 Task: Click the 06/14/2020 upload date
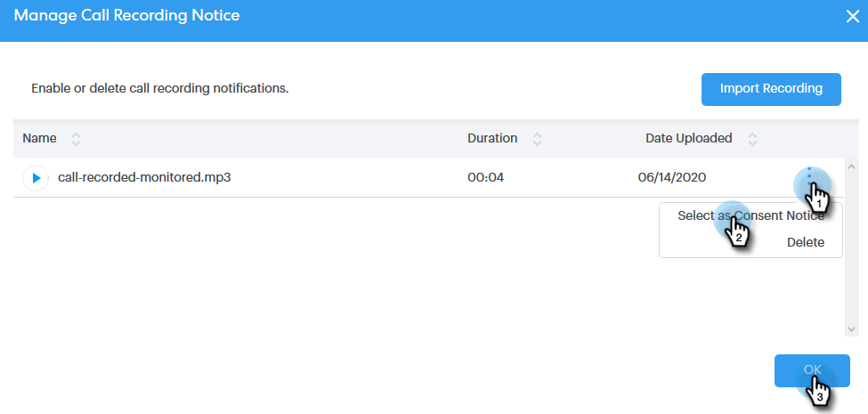(672, 178)
